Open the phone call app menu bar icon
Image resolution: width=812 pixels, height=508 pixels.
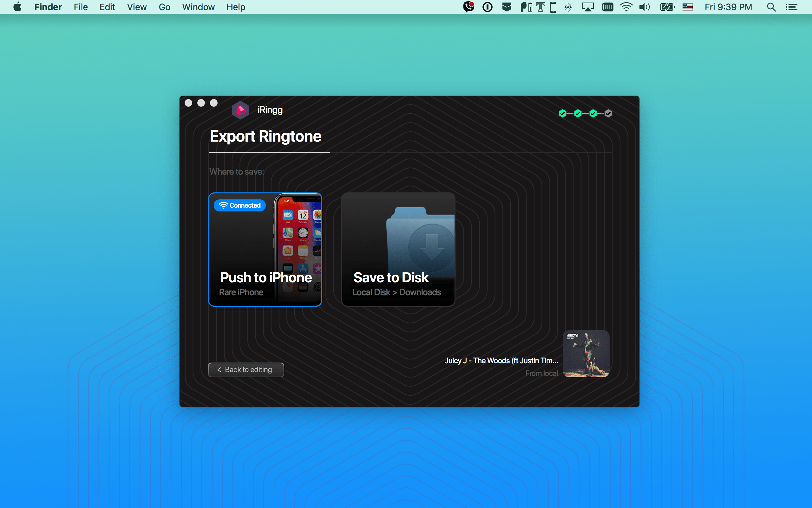[x=468, y=7]
